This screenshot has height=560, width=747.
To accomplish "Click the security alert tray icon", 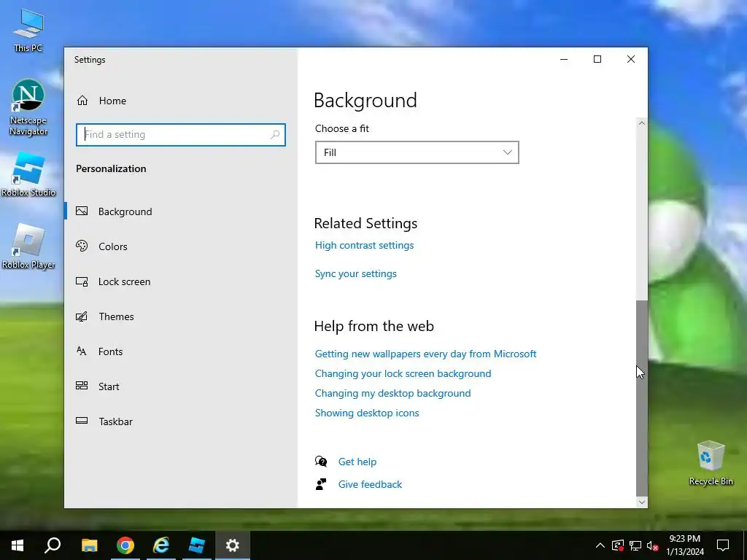I will click(x=618, y=545).
